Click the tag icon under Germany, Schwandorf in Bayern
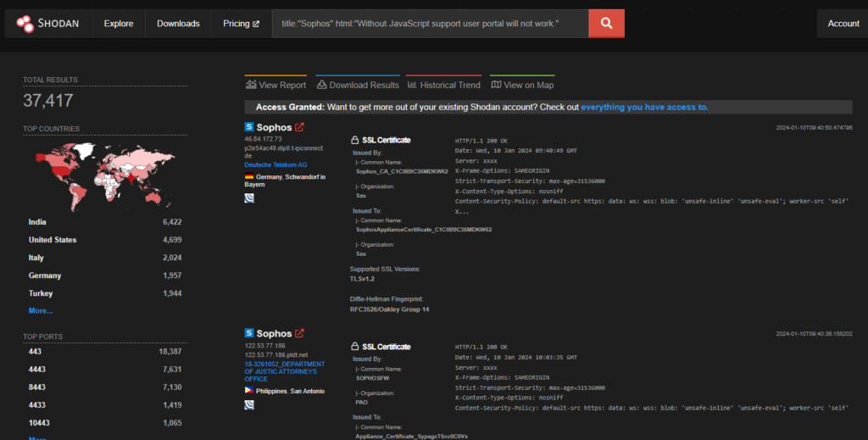The height and width of the screenshot is (440, 868). click(x=249, y=198)
